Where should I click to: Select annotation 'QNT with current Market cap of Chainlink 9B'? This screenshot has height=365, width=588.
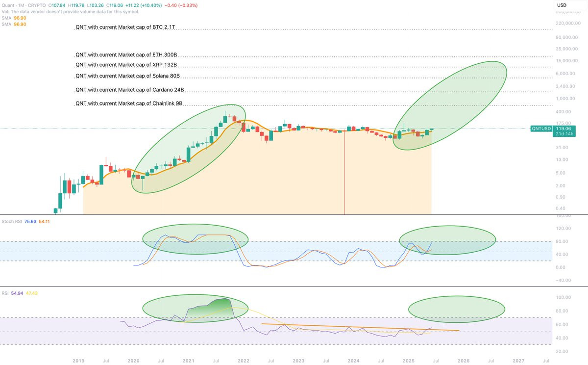coord(129,104)
